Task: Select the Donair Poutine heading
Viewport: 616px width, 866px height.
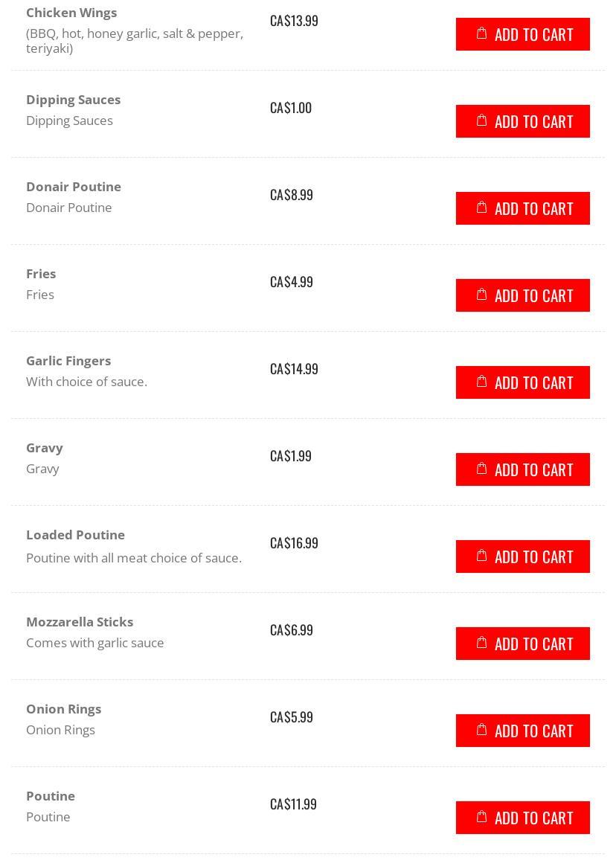Action: (x=73, y=187)
